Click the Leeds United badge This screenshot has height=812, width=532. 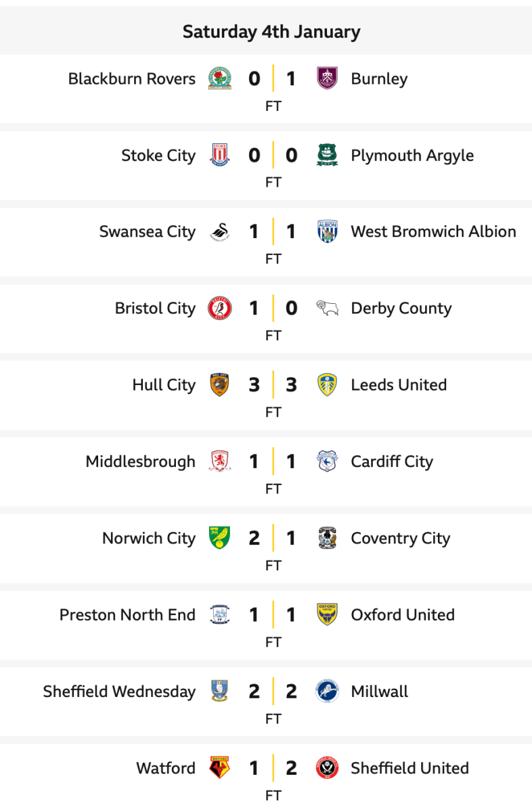[328, 385]
